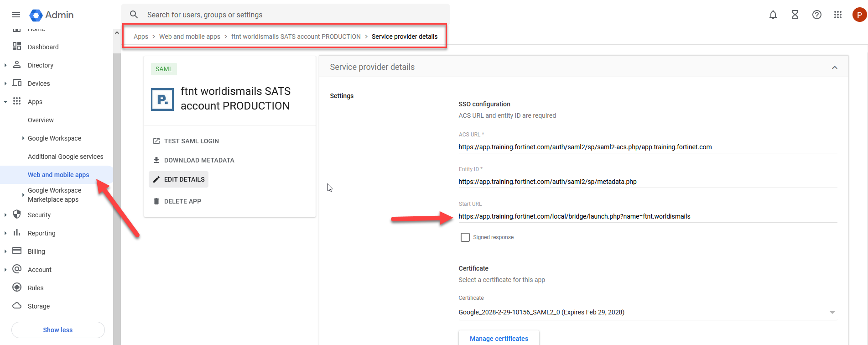Click the Dashboard icon in sidebar
Image resolution: width=868 pixels, height=345 pixels.
[17, 47]
